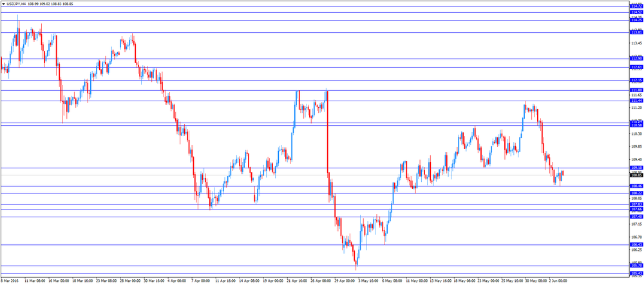Select the 106.43 price level label

(x=637, y=244)
